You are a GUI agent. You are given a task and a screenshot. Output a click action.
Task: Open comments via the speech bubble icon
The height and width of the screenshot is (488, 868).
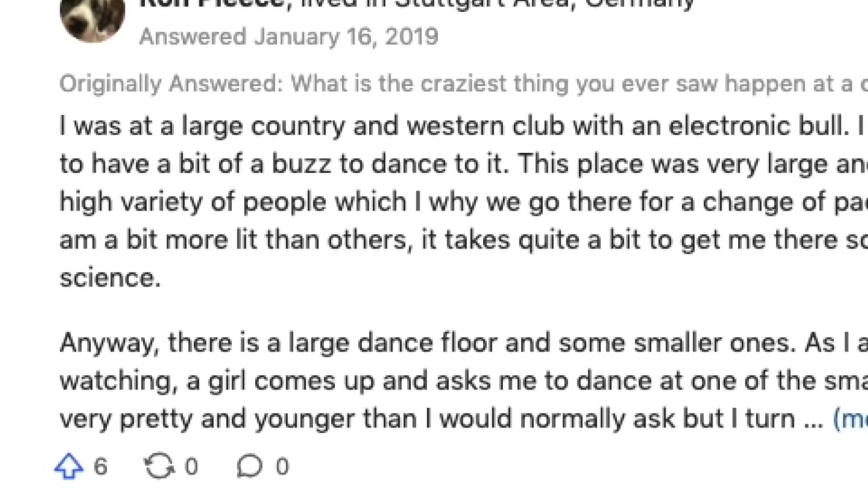(x=250, y=466)
